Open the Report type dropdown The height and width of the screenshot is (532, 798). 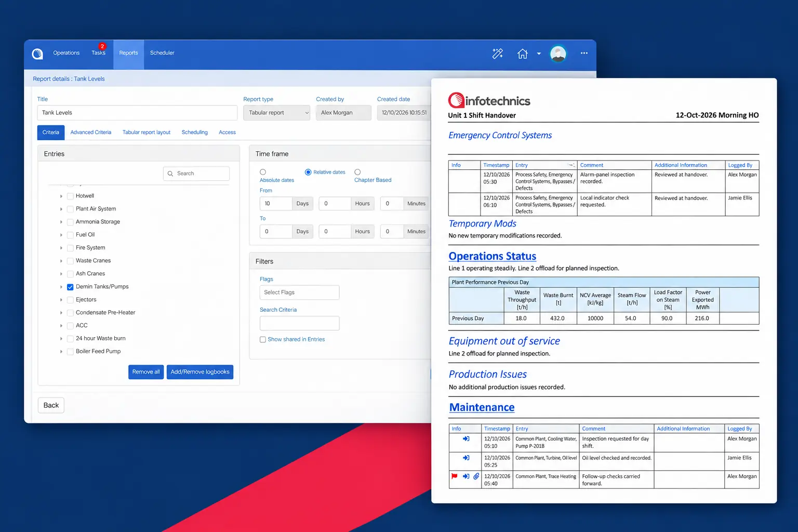(x=277, y=113)
